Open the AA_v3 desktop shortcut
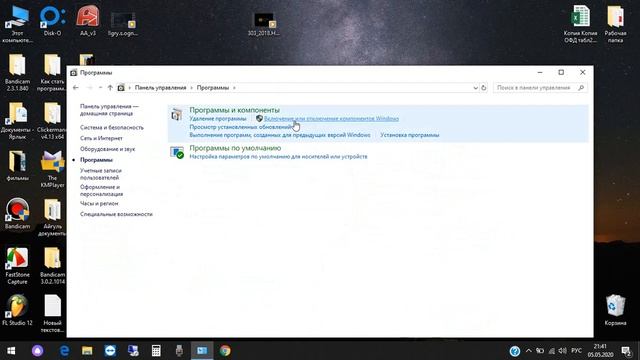This screenshot has height=360, width=640. [88, 21]
